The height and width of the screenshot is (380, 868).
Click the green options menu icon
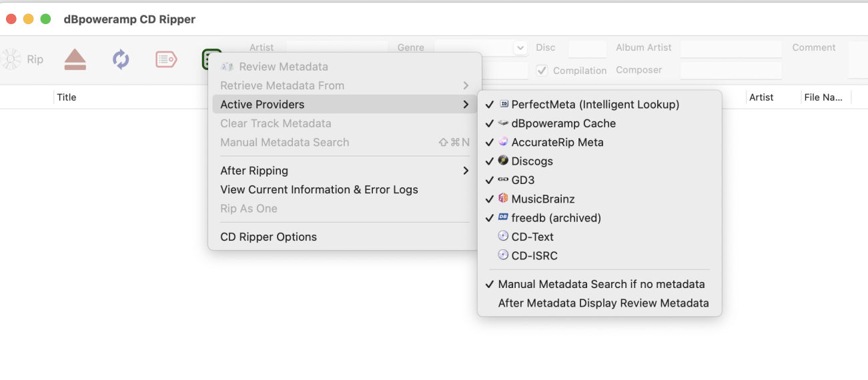(x=210, y=60)
